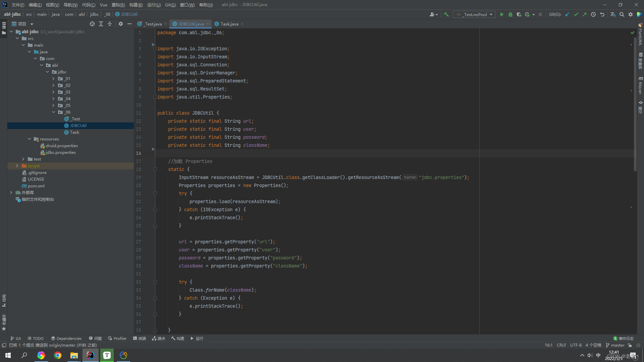Expand the target folder
This screenshot has width=644, height=362.
click(x=17, y=166)
